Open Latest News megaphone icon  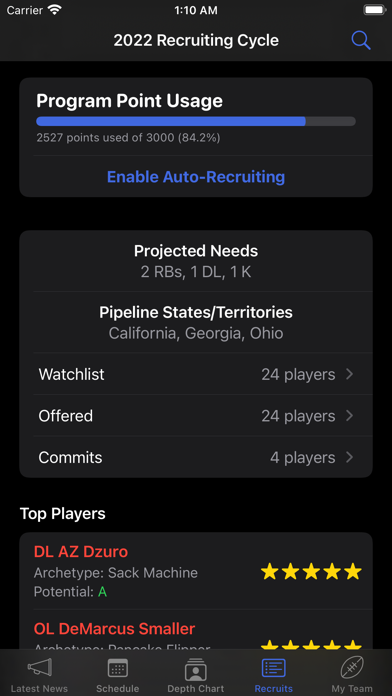point(40,668)
